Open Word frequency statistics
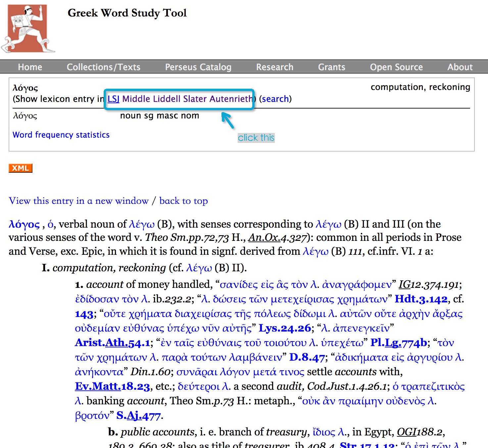The image size is (488, 448). (x=61, y=135)
